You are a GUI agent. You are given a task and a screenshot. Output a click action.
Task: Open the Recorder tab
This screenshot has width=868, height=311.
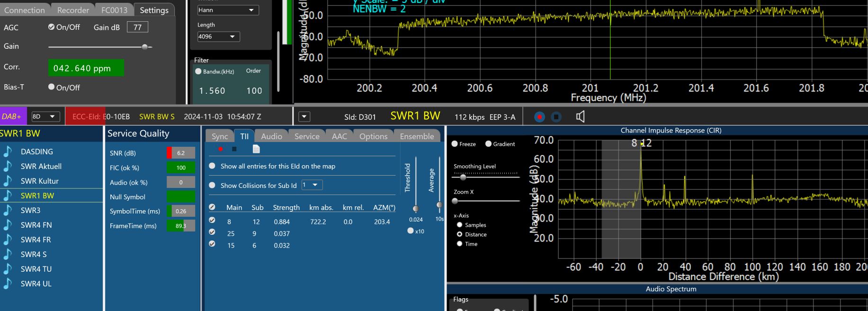click(x=73, y=10)
